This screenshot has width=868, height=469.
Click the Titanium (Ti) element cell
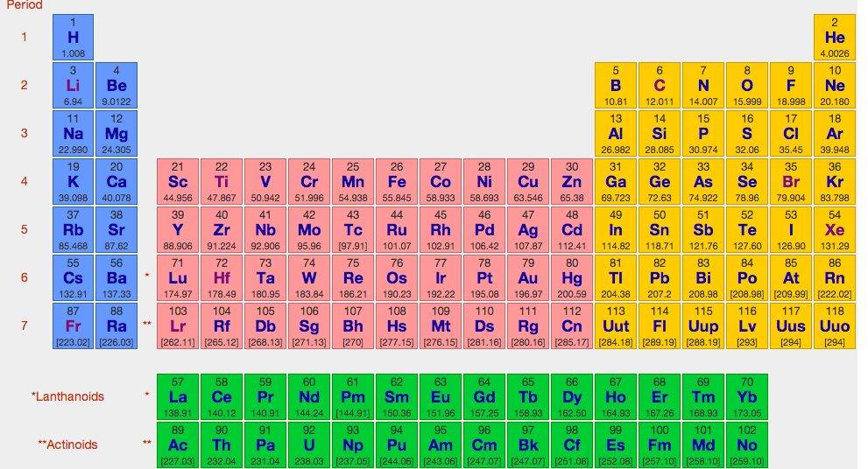(222, 182)
